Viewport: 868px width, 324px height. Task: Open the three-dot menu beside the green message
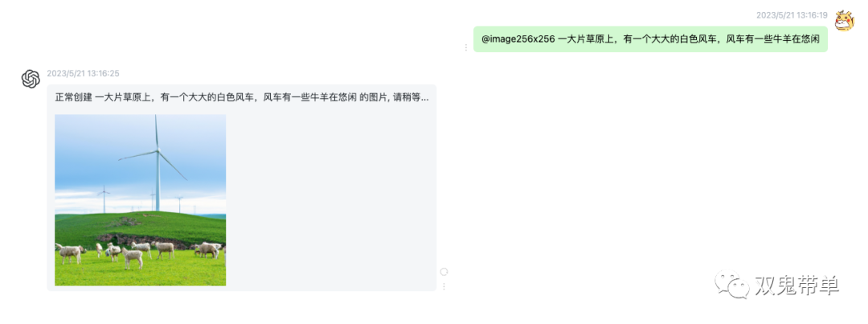[x=465, y=47]
